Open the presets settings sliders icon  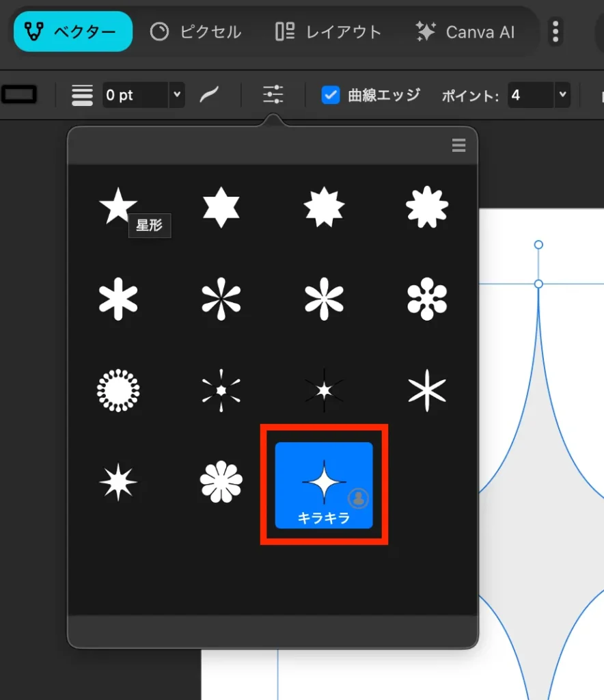point(273,94)
